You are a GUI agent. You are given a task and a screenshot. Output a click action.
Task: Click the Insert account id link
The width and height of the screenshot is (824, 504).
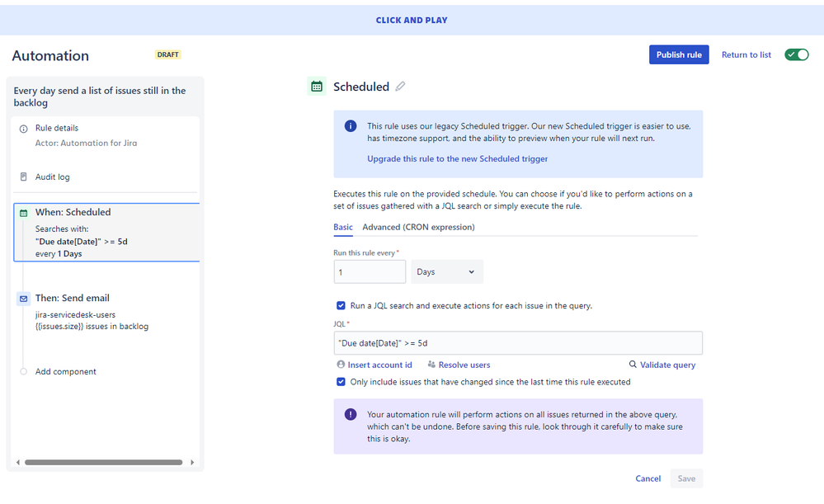(380, 365)
